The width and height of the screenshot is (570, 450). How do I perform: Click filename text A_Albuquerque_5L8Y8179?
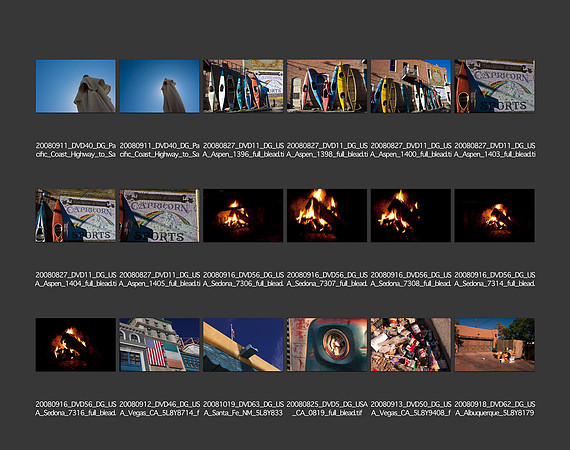tap(494, 413)
